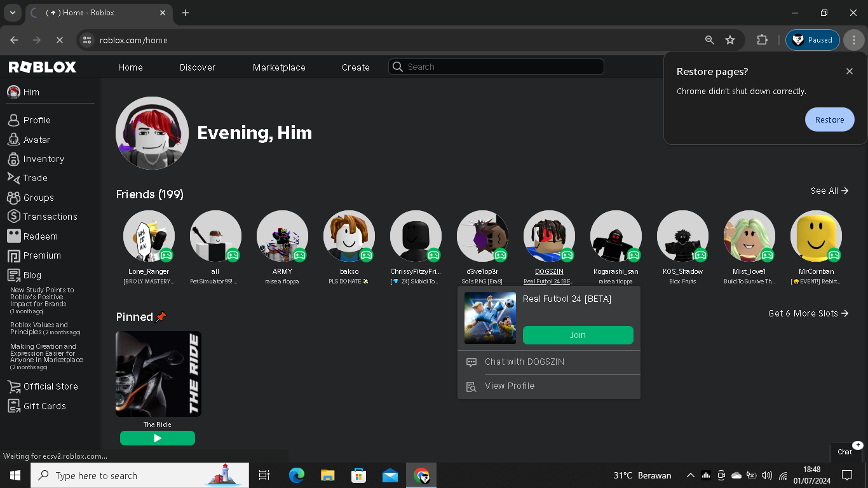Play The Ride with green play button
This screenshot has width=868, height=488.
point(158,438)
